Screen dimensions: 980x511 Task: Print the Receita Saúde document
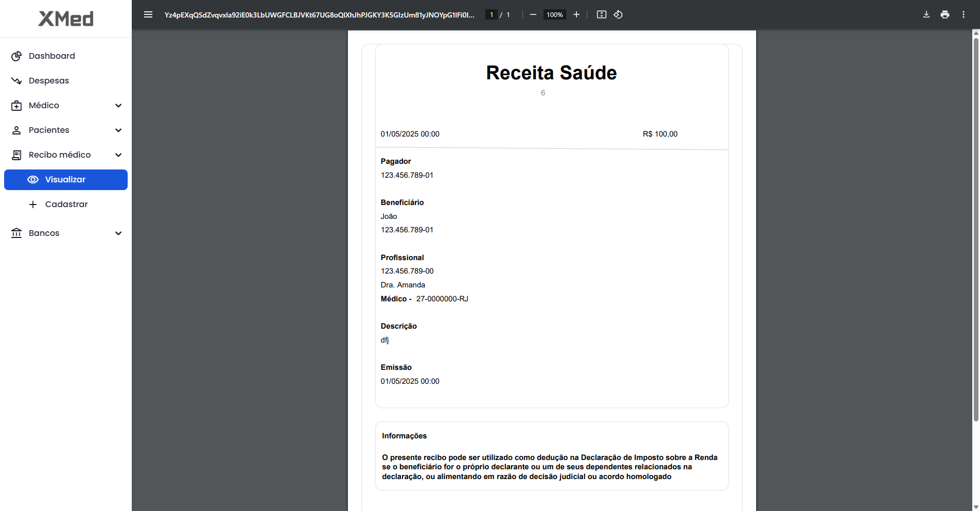[944, 14]
